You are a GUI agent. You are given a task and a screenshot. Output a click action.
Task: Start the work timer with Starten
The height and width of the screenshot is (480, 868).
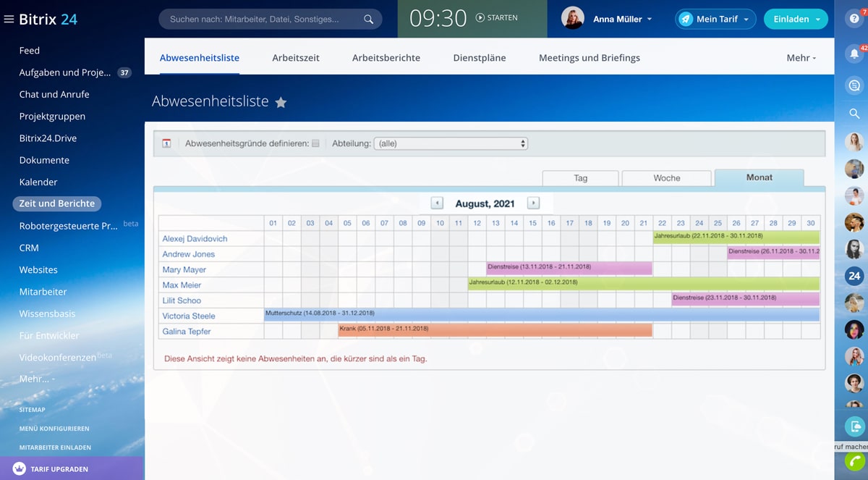tap(496, 18)
